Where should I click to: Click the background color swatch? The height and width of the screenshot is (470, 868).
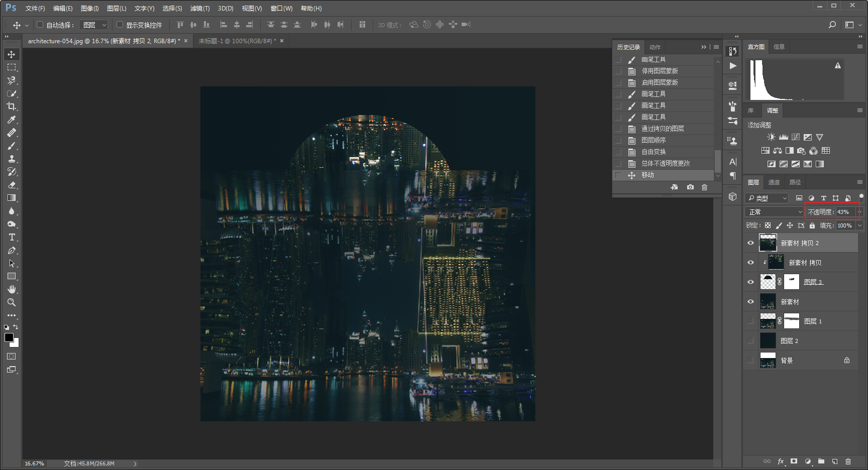point(16,344)
